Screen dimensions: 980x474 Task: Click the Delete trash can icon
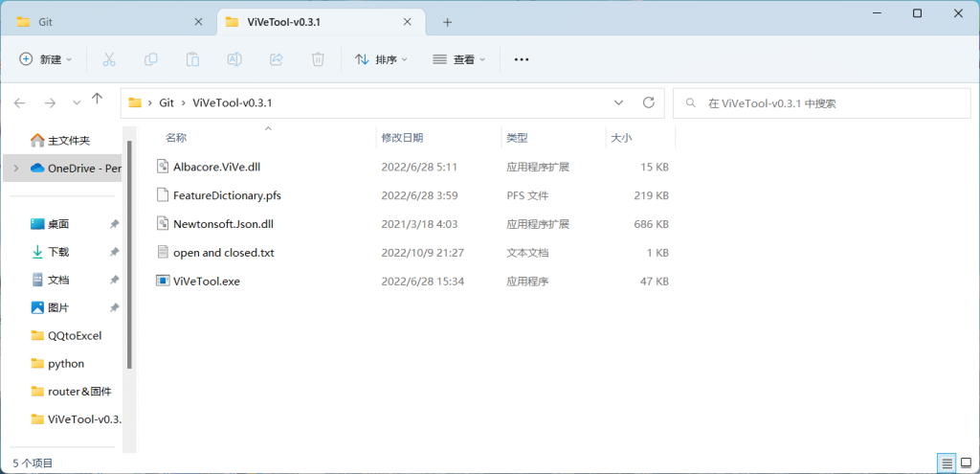[x=318, y=59]
